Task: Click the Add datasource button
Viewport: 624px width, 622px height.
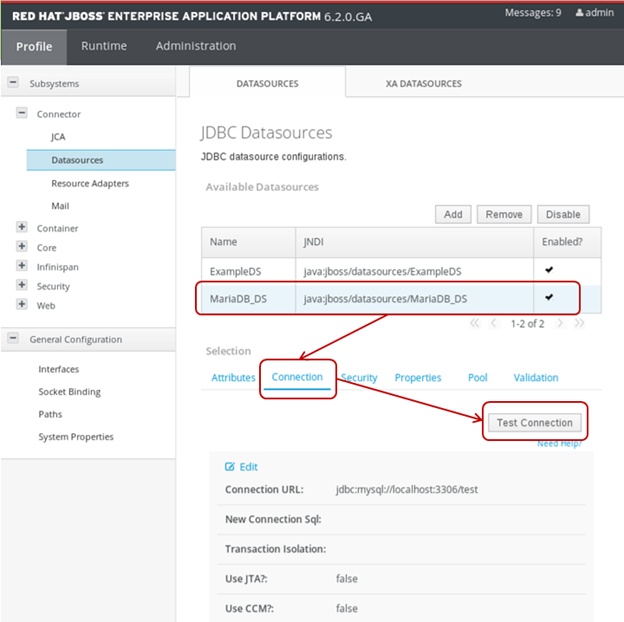Action: 453,214
